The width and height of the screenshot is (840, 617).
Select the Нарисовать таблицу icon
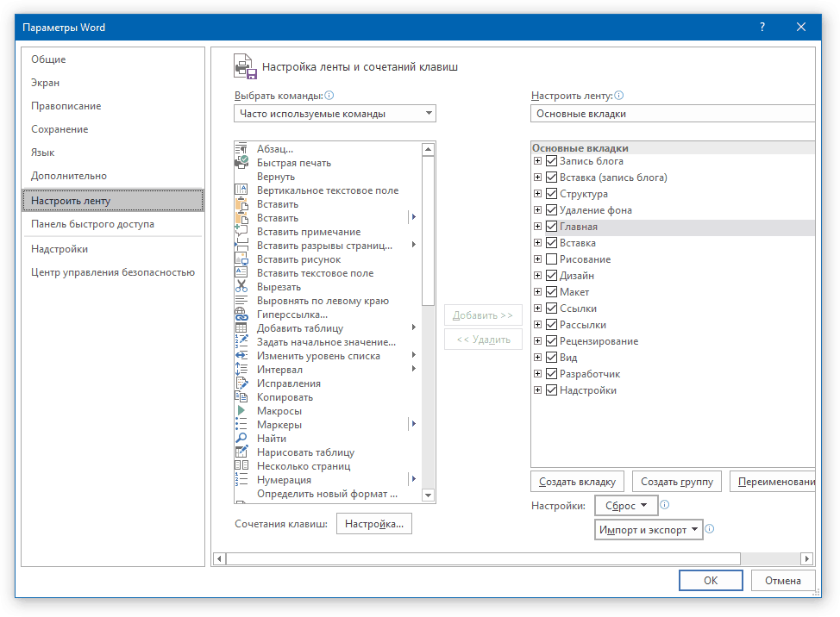pos(241,452)
